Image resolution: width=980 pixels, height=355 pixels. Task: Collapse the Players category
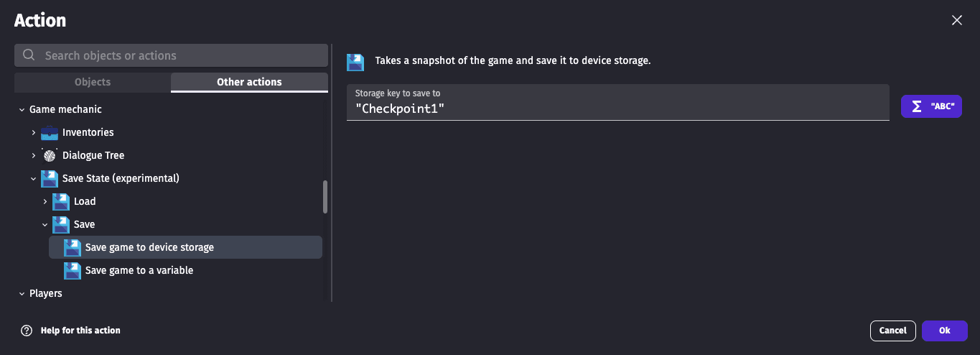coord(22,294)
